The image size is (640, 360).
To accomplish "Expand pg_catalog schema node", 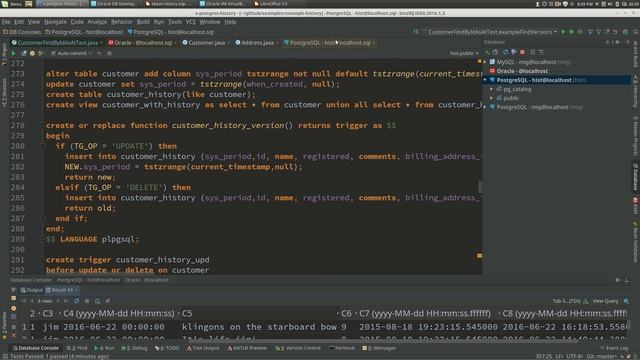I will 491,89.
